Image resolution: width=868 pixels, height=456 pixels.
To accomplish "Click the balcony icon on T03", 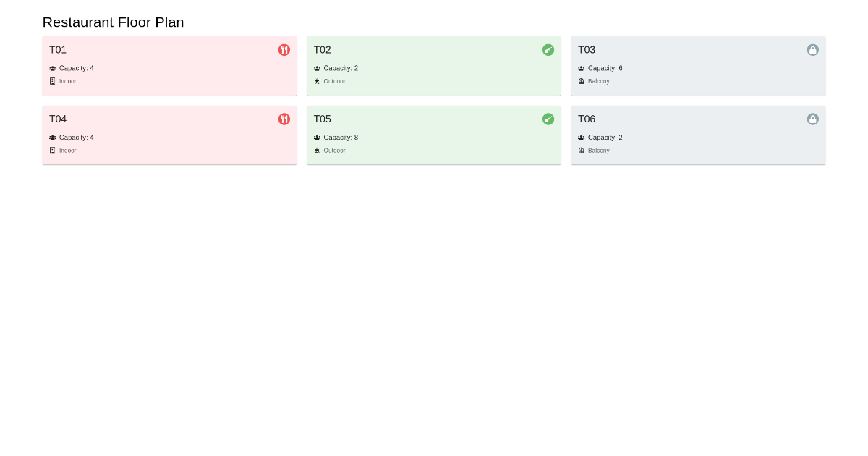I will coord(580,81).
